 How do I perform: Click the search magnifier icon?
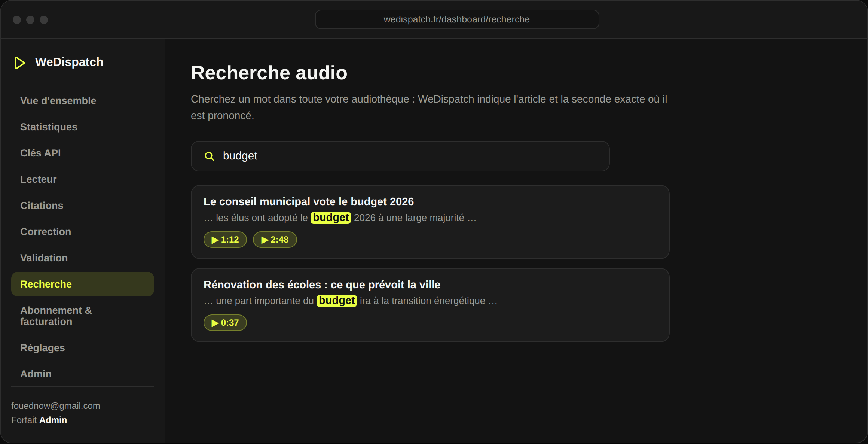point(210,156)
